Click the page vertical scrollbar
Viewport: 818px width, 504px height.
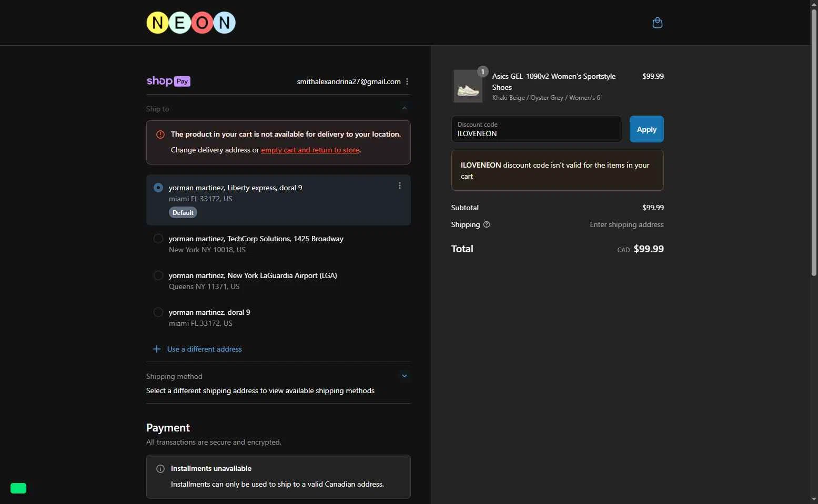(x=814, y=142)
